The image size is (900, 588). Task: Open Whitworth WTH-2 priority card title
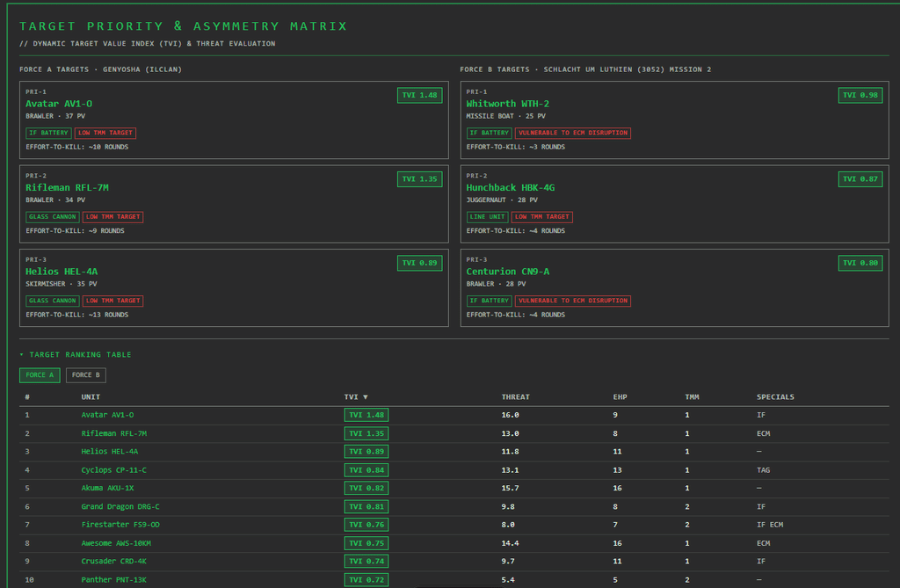(x=507, y=104)
